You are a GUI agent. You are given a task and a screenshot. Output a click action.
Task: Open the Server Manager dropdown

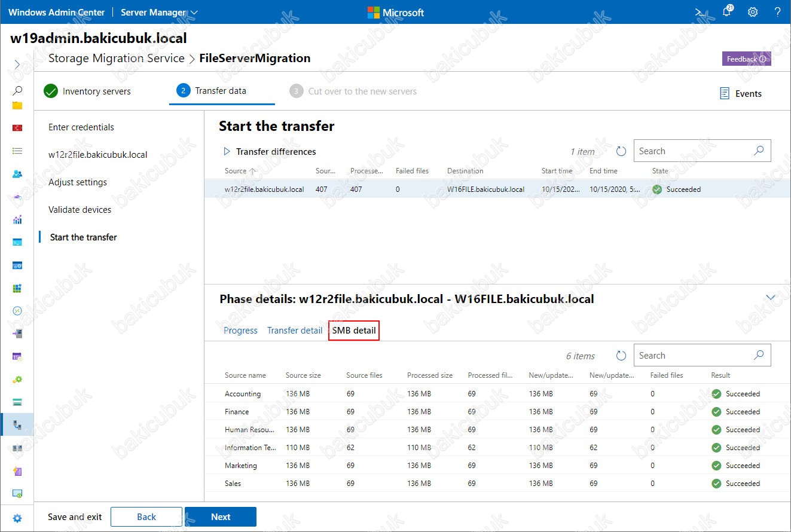159,12
